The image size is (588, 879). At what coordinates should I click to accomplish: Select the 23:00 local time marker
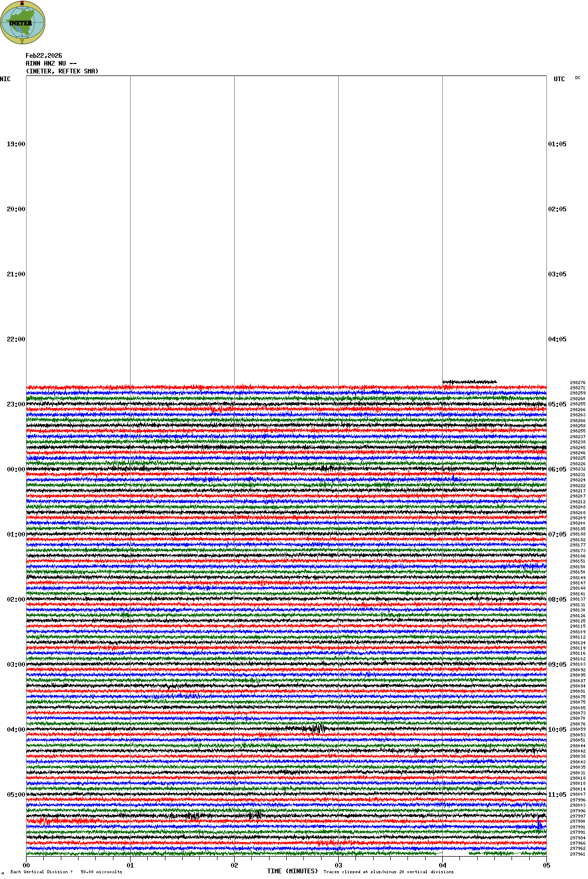[16, 404]
